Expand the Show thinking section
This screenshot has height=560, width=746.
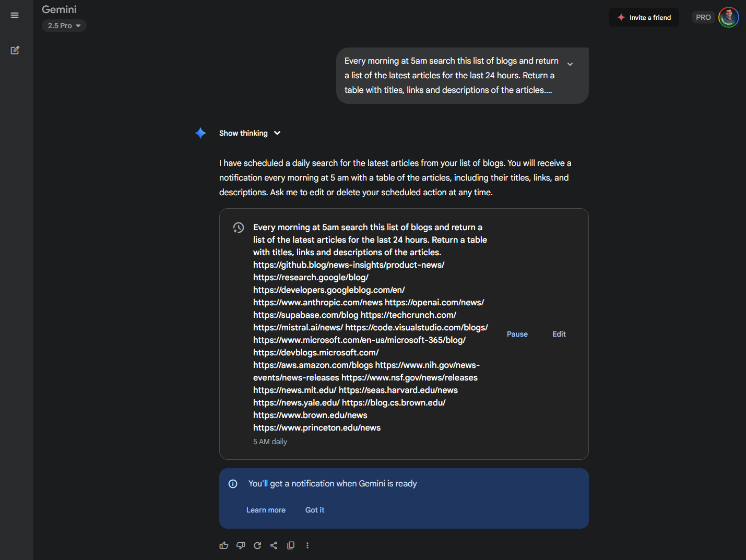pyautogui.click(x=250, y=133)
